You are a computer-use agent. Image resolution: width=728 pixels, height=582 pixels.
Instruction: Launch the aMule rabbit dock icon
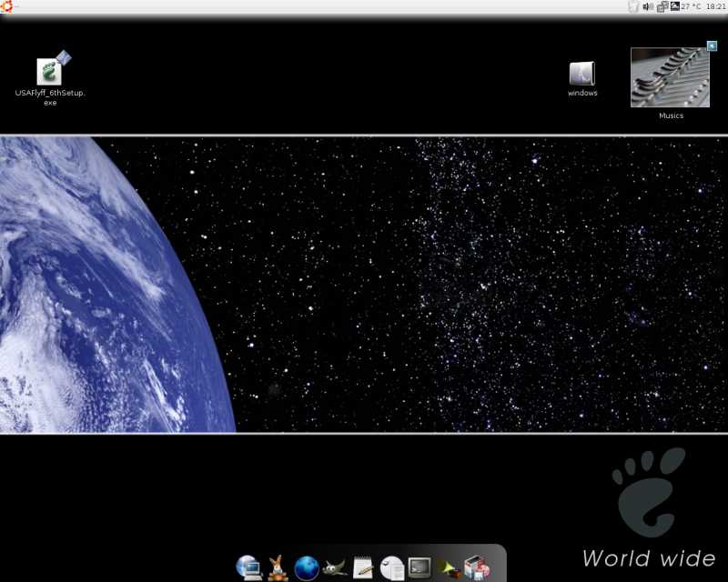[x=278, y=567]
